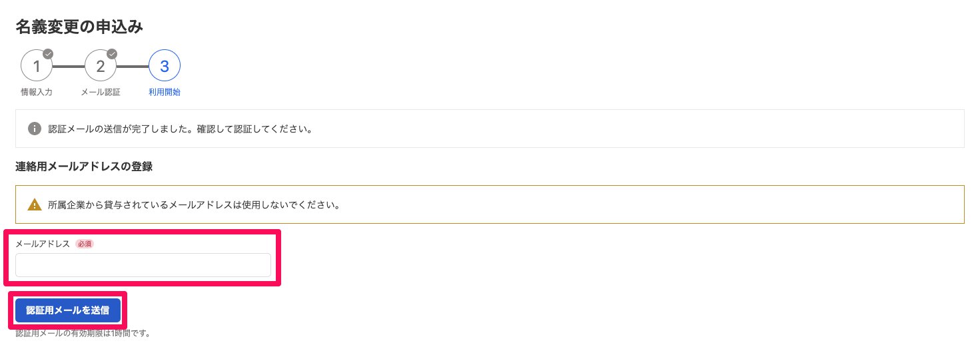The image size is (980, 351).
Task: Select the step 2 circle
Action: (x=101, y=67)
